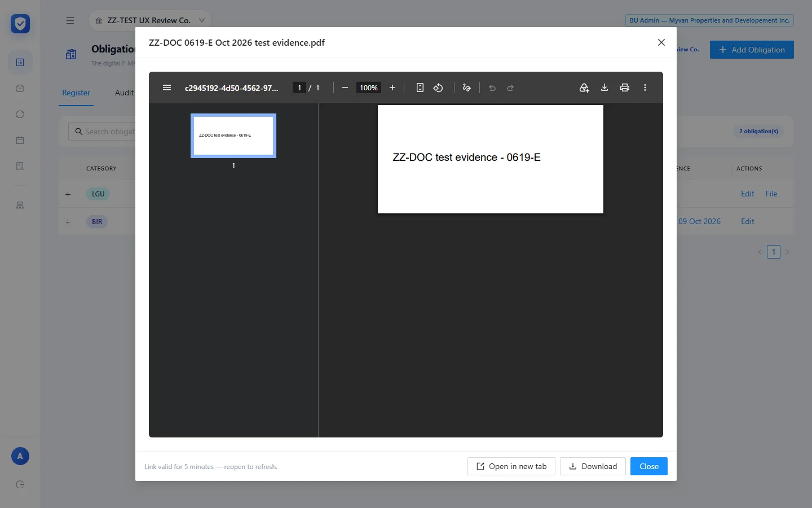Open the dashboard gauge sidebar icon
This screenshot has height=508, width=812.
pyautogui.click(x=20, y=88)
